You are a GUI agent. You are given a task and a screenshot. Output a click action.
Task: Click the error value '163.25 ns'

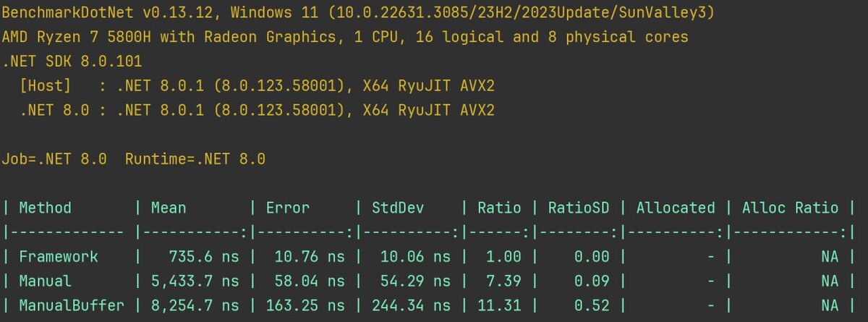coord(305,305)
